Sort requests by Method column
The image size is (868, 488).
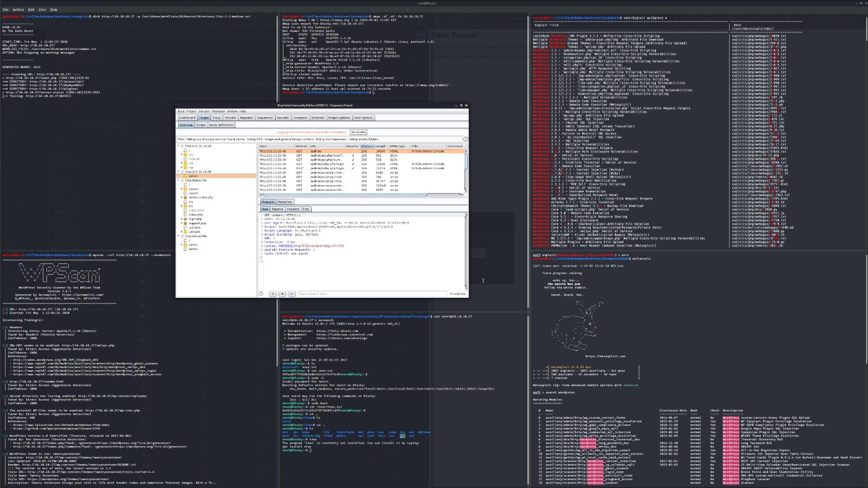pos(302,146)
